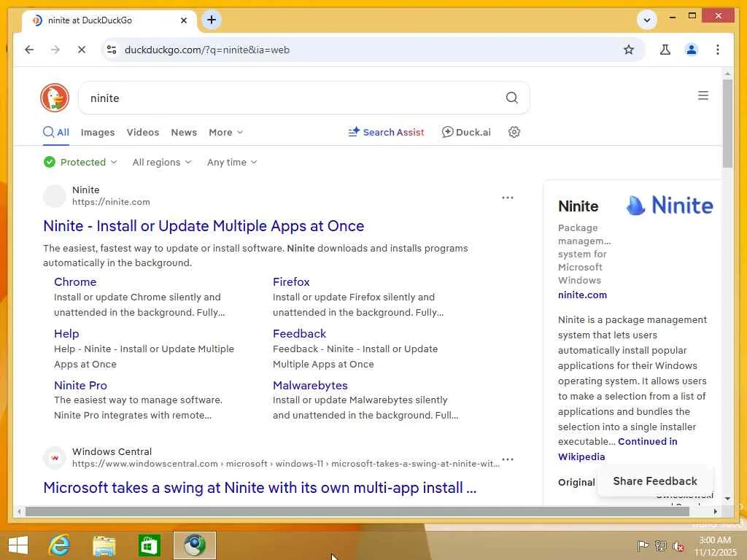Open the Help sitelink
The image size is (747, 560).
(x=66, y=334)
